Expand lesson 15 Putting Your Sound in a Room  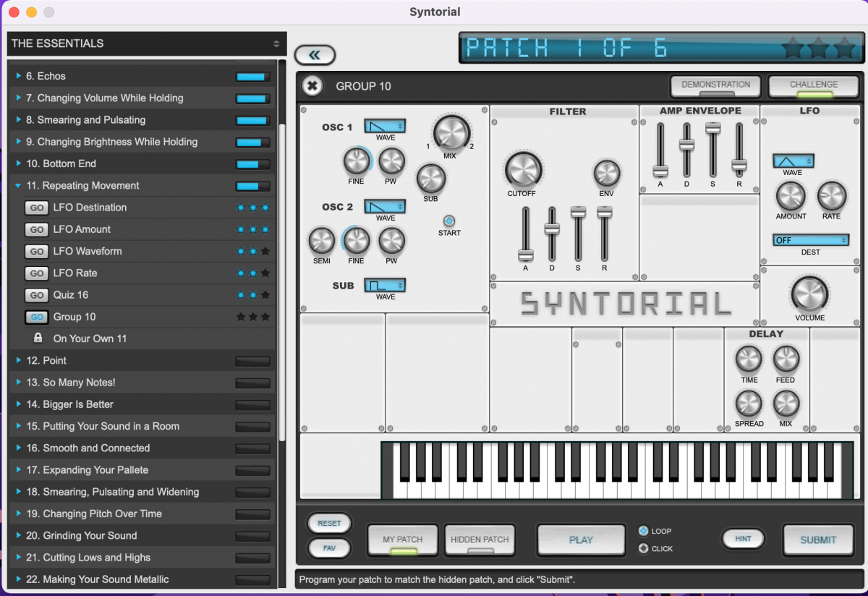click(x=18, y=426)
